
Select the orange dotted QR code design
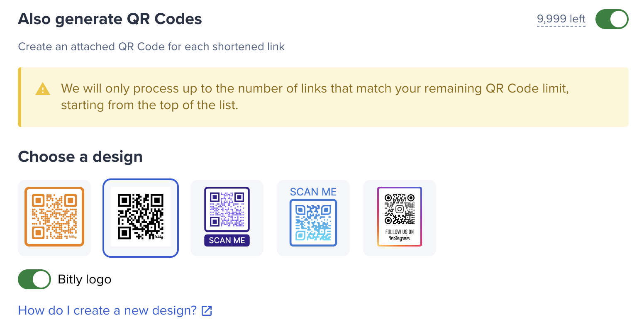coord(54,218)
